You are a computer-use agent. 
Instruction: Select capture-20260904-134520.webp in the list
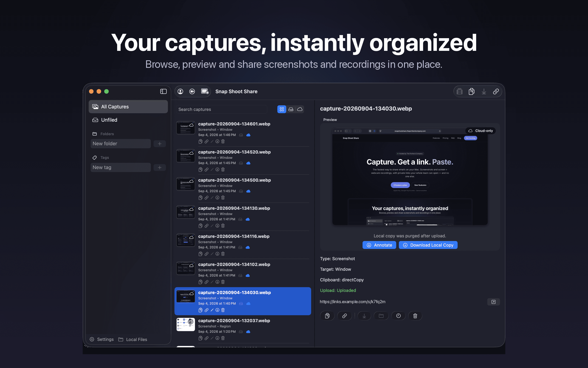click(243, 161)
